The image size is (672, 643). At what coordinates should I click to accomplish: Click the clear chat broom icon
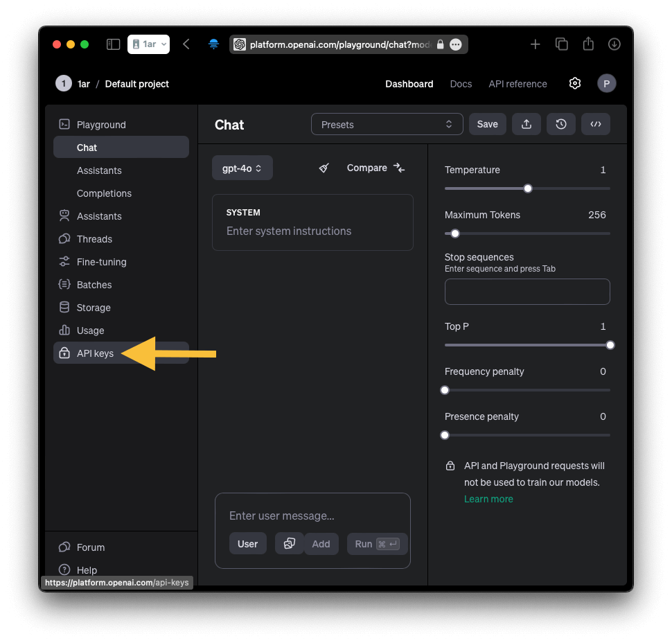(324, 168)
